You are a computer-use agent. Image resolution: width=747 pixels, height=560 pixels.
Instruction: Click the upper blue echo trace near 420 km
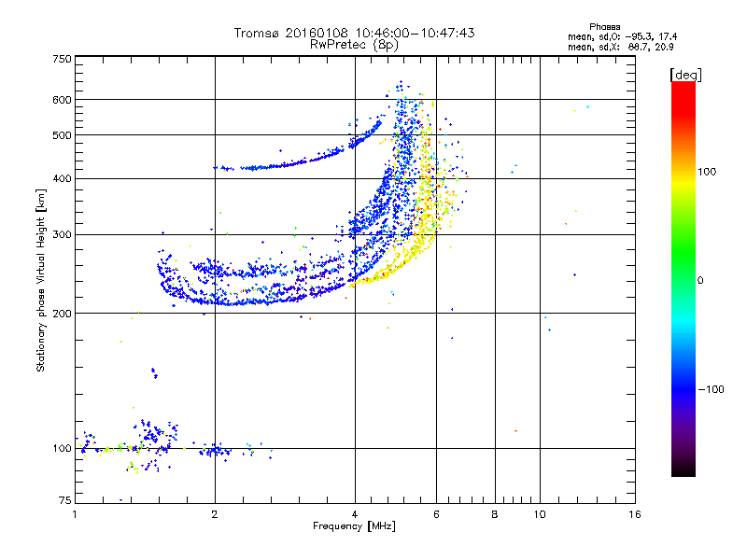coord(286,164)
